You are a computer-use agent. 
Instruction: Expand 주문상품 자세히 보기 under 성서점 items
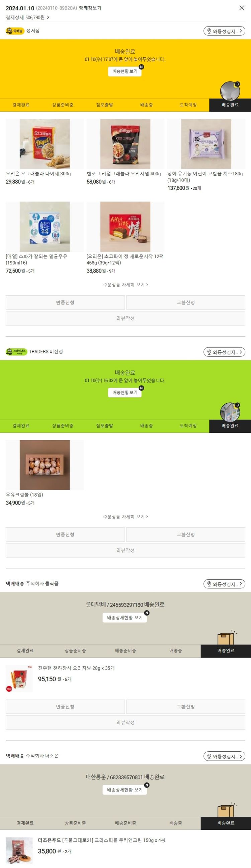point(125,285)
